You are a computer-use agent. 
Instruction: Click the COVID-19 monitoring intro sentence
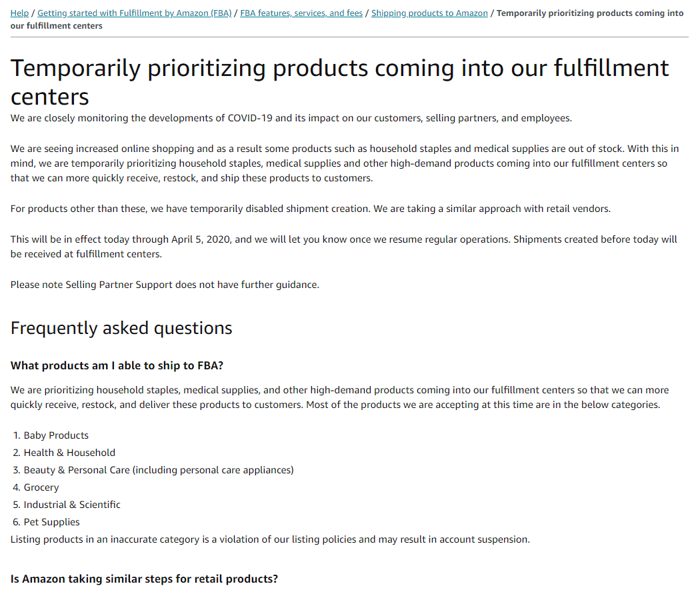click(x=291, y=118)
